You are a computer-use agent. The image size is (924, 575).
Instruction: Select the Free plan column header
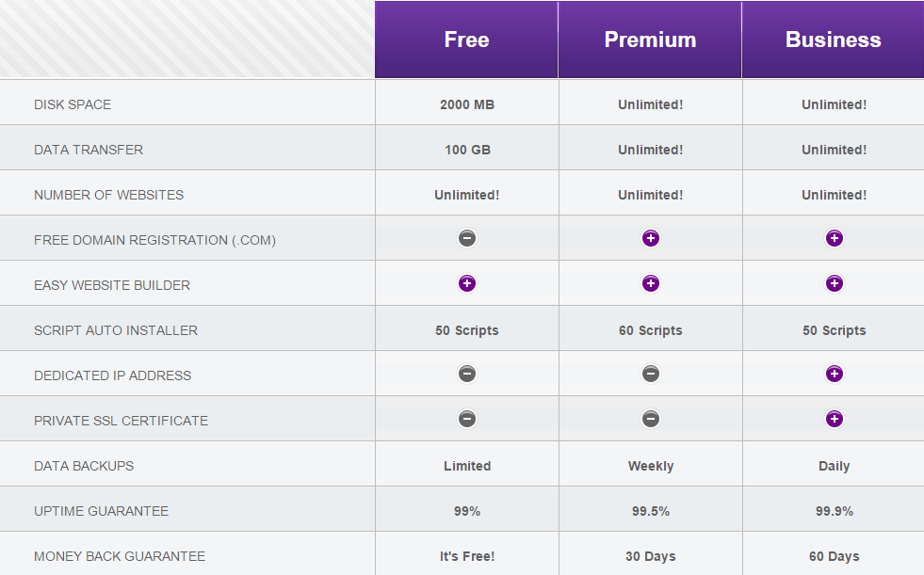pyautogui.click(x=466, y=40)
